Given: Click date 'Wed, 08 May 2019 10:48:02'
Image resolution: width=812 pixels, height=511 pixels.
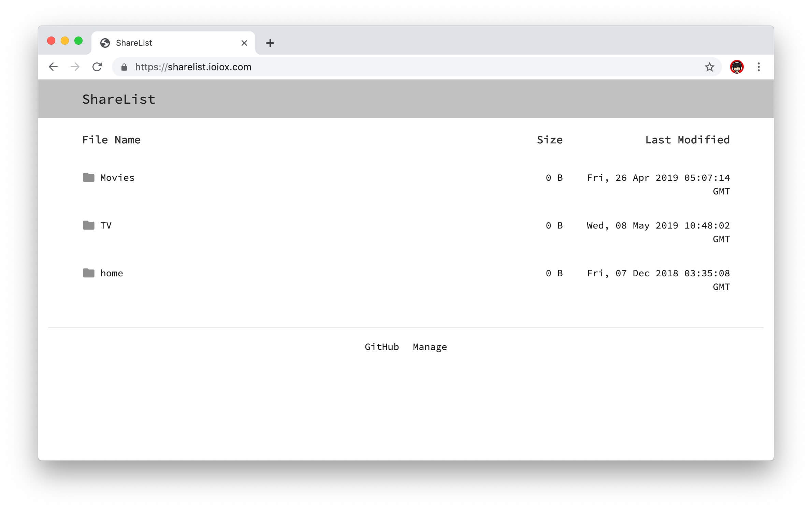Looking at the screenshot, I should point(658,225).
